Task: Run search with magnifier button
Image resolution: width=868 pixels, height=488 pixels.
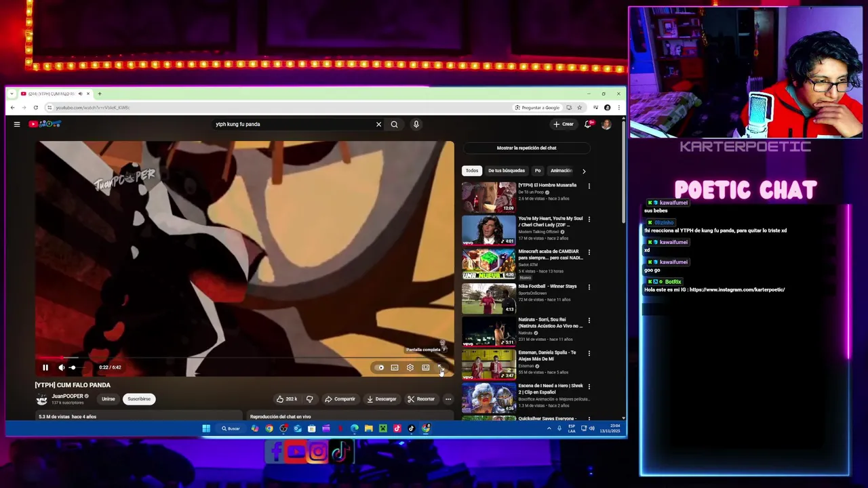Action: coord(394,124)
